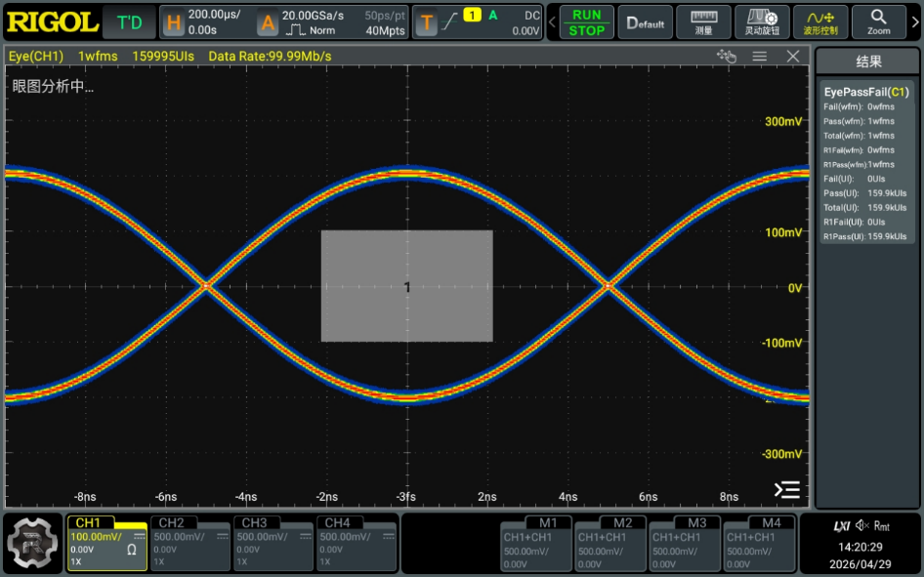The image size is (924, 577).
Task: Expand toolbar with the right arrow
Action: coord(915,22)
